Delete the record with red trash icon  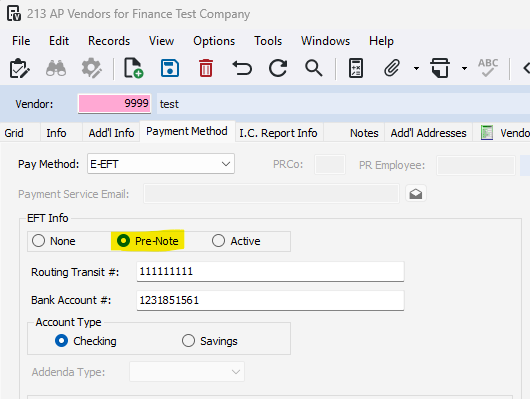[206, 69]
